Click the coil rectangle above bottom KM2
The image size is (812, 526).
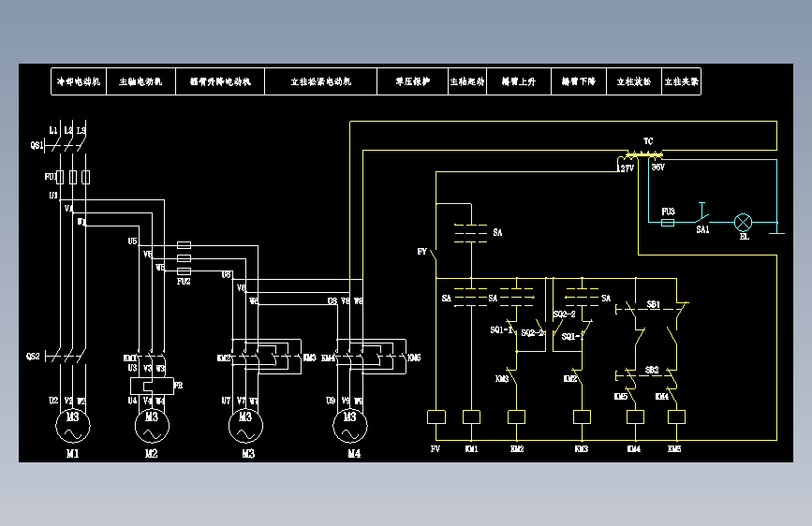(x=516, y=416)
